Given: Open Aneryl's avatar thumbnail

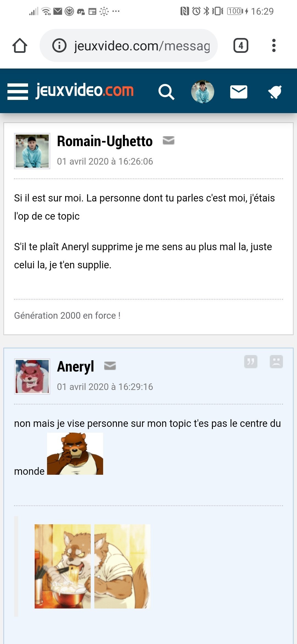Looking at the screenshot, I should 32,376.
